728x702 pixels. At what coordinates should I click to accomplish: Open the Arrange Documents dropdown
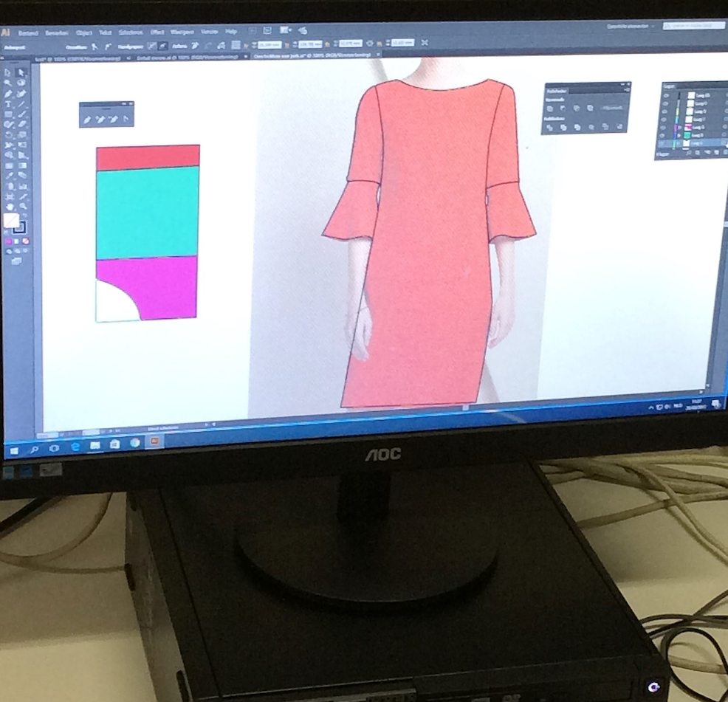pyautogui.click(x=285, y=30)
